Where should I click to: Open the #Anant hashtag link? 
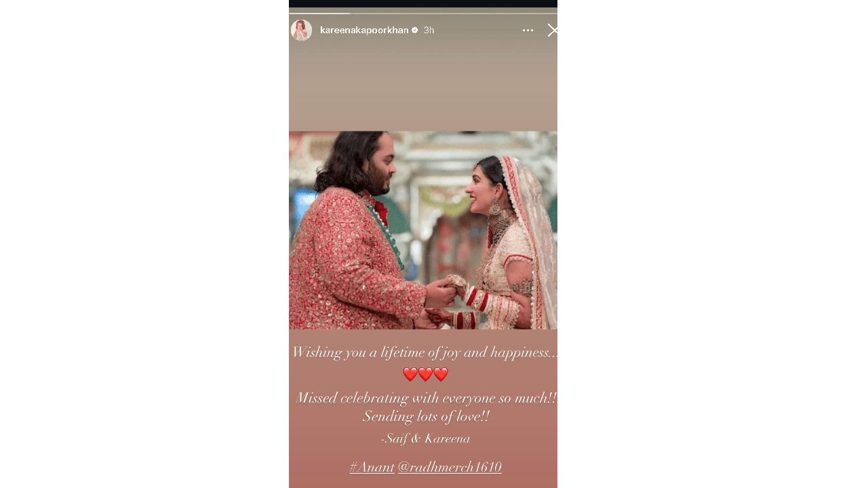[x=372, y=467]
